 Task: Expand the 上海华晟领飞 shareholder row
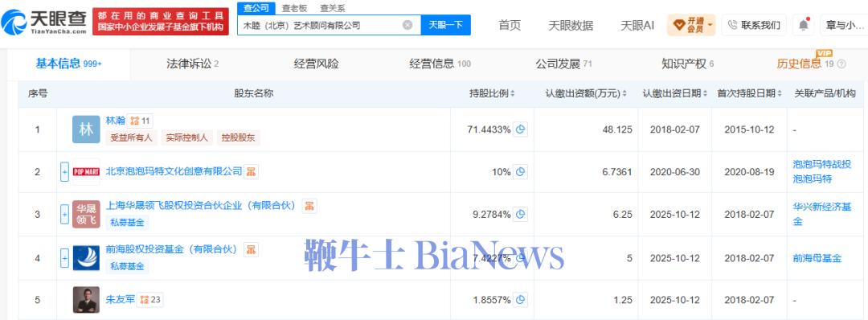click(65, 214)
